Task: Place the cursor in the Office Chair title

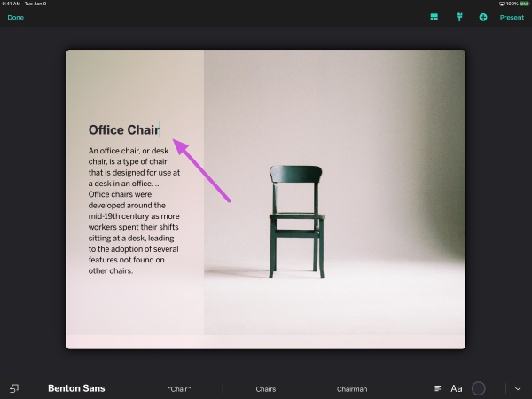Action: [x=124, y=130]
